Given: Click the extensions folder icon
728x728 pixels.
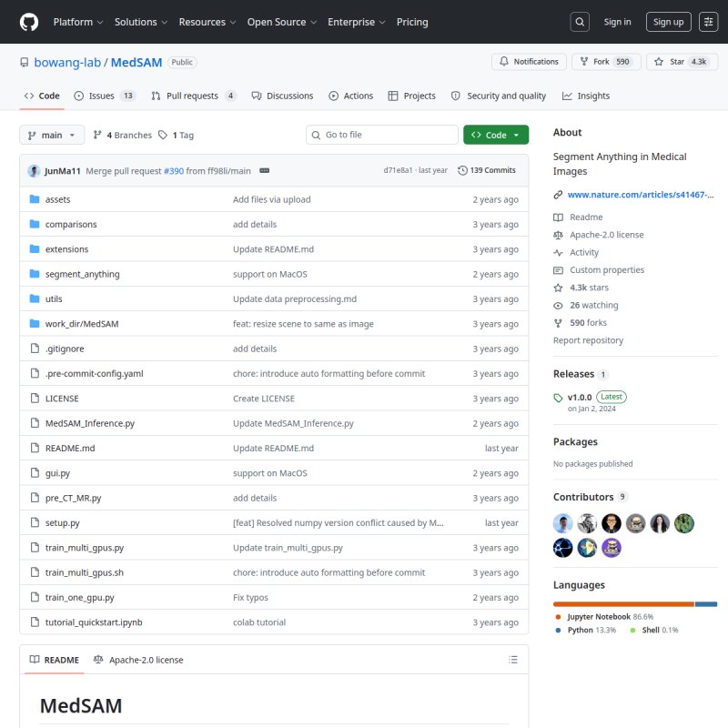Looking at the screenshot, I should [x=35, y=248].
